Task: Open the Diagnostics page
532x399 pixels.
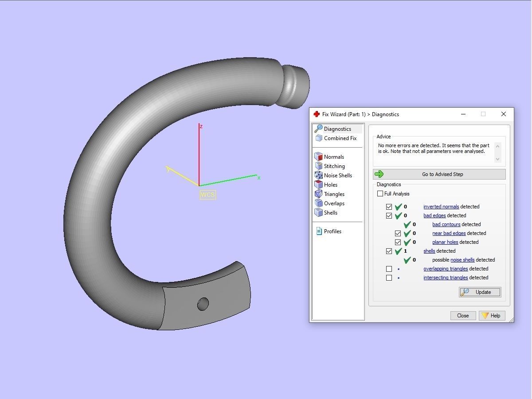Action: 337,129
